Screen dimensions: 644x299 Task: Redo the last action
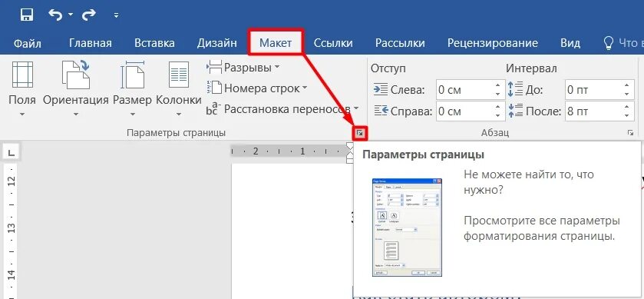[x=89, y=15]
